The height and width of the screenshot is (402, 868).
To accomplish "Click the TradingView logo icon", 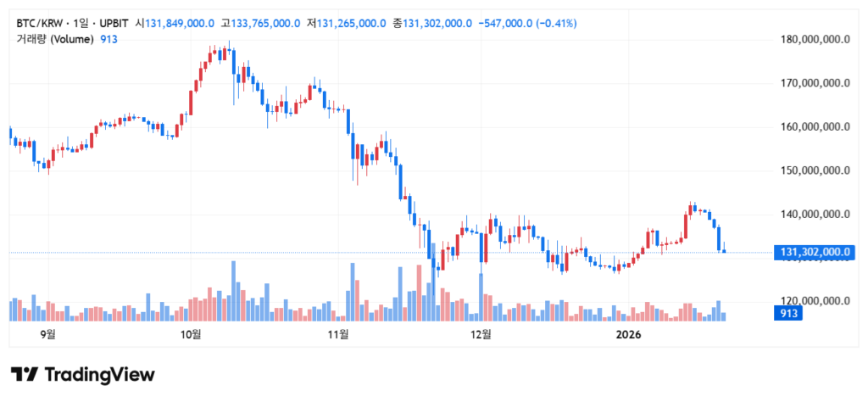I will (24, 375).
